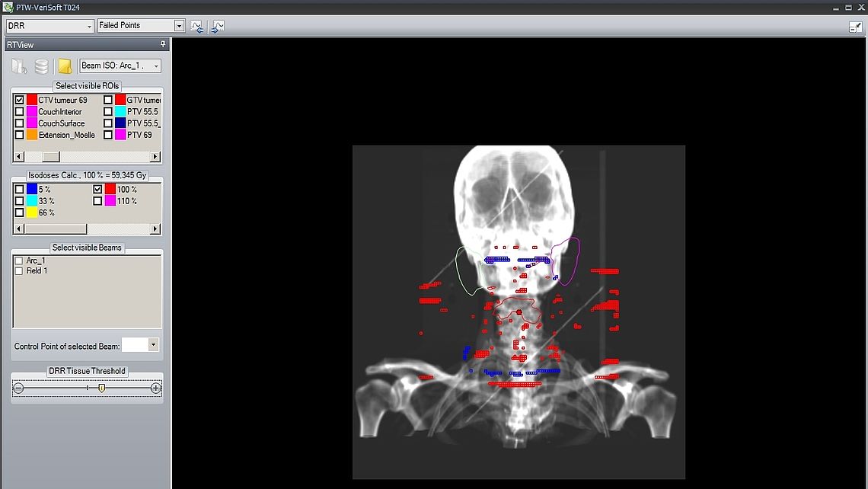Click the Isodoses Calc. 100 % header label
The image size is (868, 489).
point(86,175)
